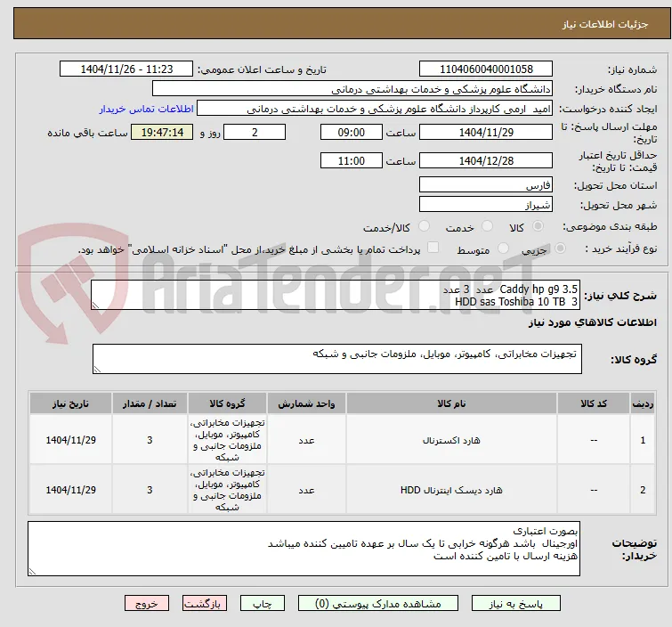Click the نام دستگاه خریدار field

coord(352,89)
